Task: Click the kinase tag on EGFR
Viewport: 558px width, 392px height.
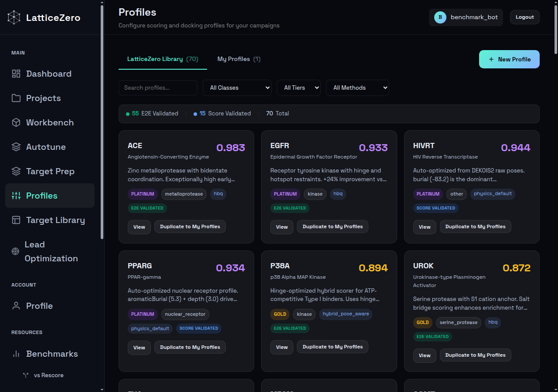Action: pyautogui.click(x=315, y=194)
